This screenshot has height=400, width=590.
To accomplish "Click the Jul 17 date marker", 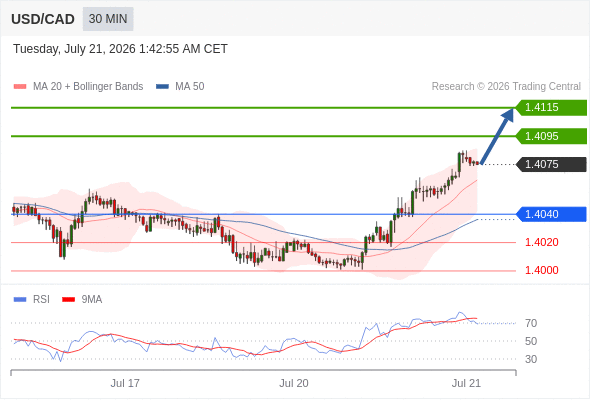I will tap(125, 383).
